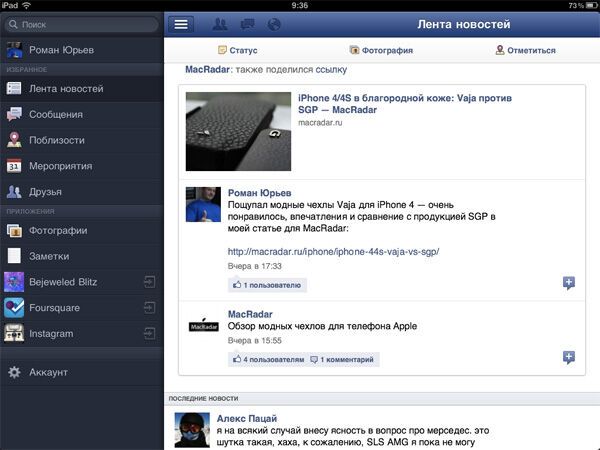Open Роман Юрьев post avatar
Viewport: 600px width, 450px height.
pyautogui.click(x=203, y=204)
